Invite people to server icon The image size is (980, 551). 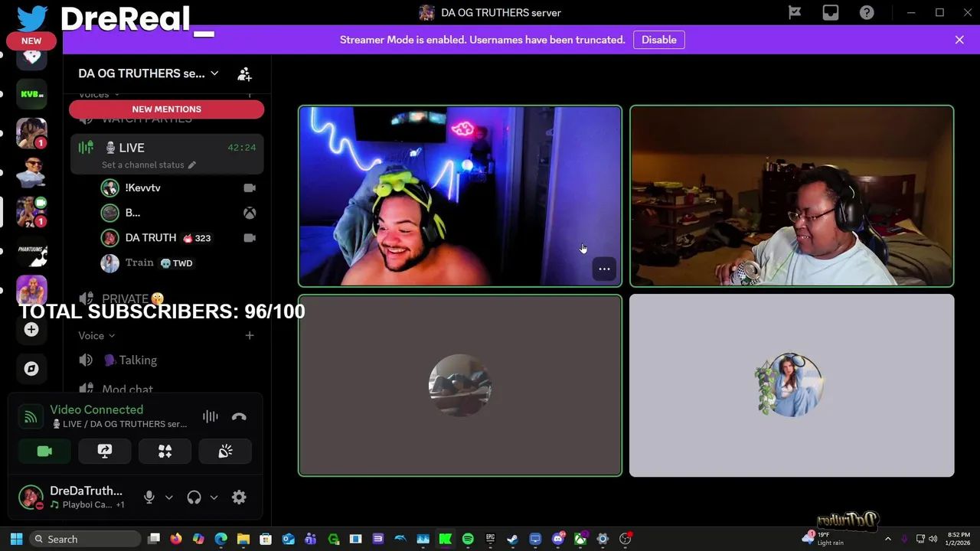[244, 73]
